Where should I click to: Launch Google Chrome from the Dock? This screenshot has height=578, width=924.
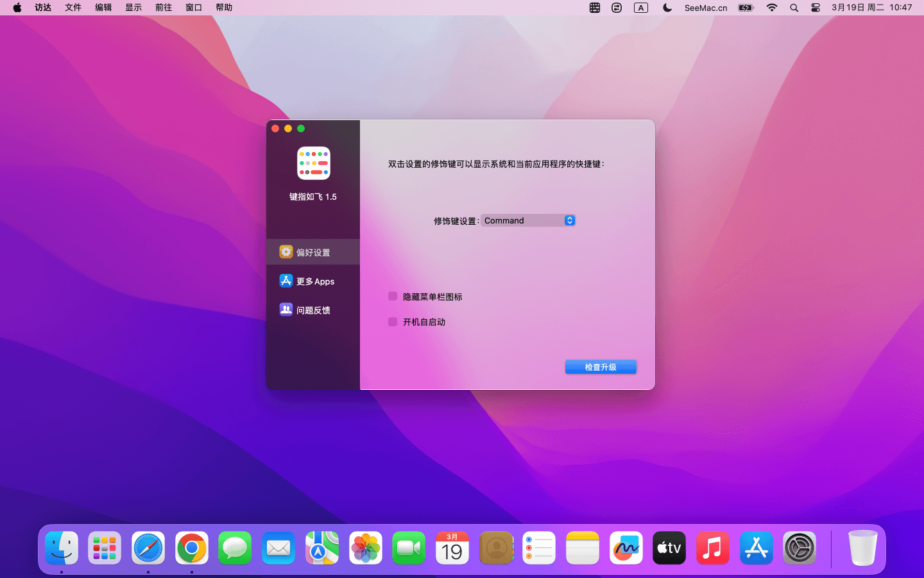[192, 548]
